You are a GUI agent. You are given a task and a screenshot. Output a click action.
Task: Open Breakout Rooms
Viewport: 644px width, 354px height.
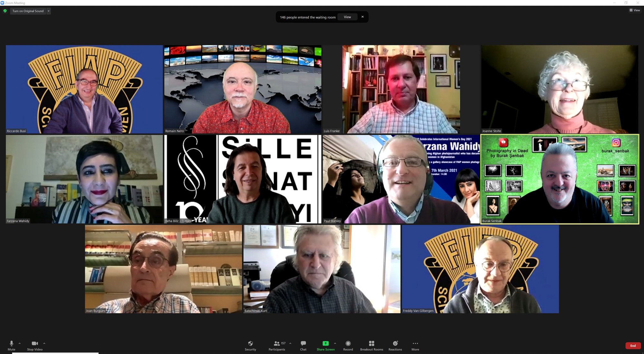click(372, 345)
